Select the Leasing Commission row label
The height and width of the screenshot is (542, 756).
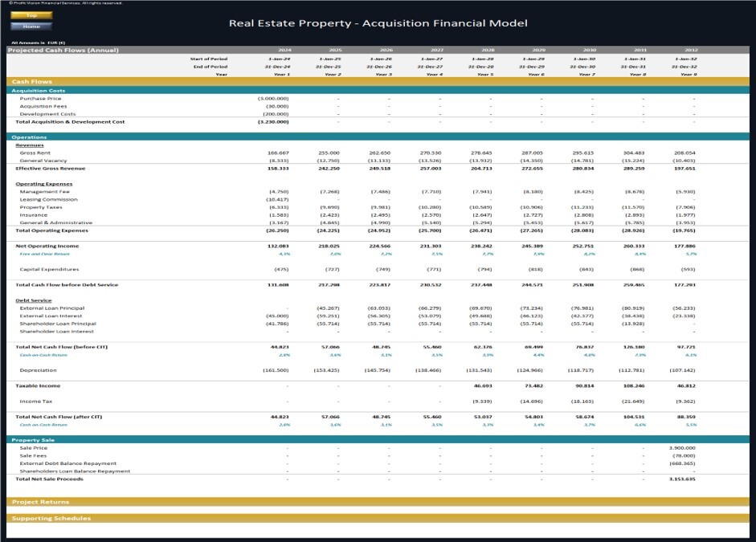(48, 199)
